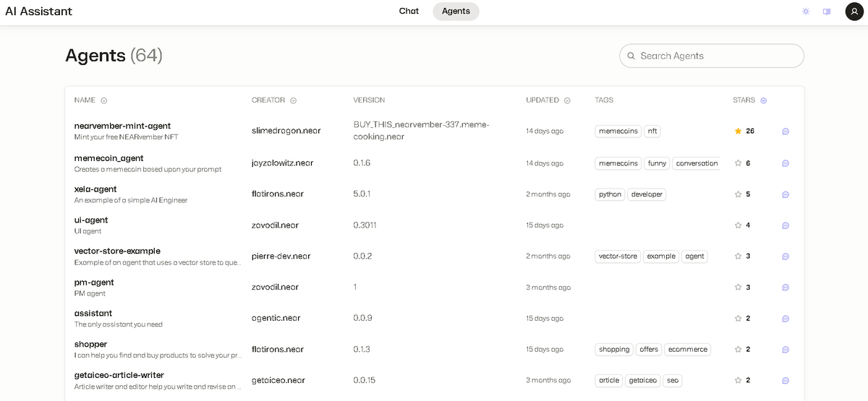Open the pm-agent page
The image size is (868, 401).
(x=94, y=283)
